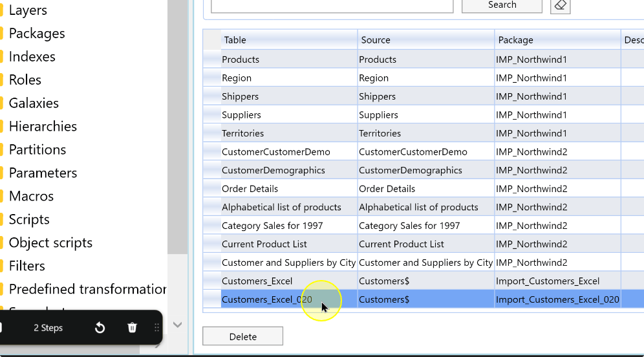Select Partitions in the sidebar
The image size is (644, 357).
coord(38,150)
